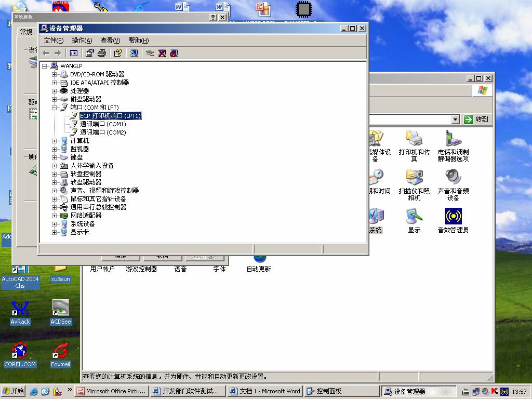Open 音效管理员 in Control Panel
The image size is (532, 399).
click(453, 220)
